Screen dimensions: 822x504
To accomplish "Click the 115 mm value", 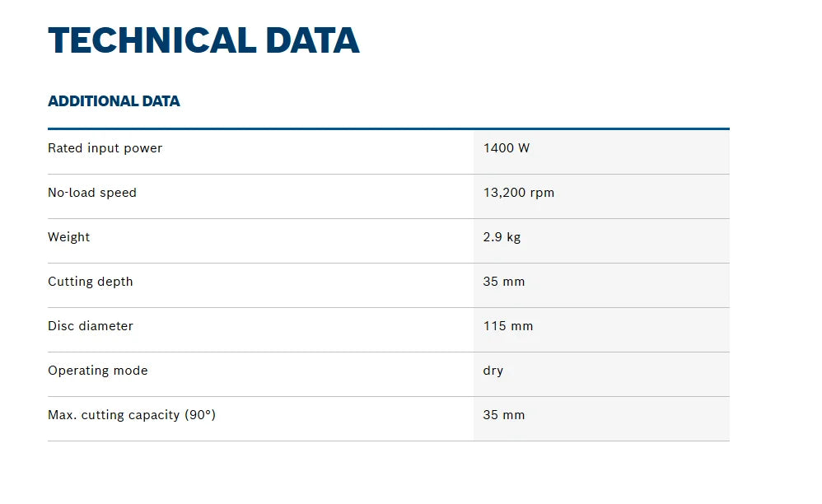I will pyautogui.click(x=508, y=326).
